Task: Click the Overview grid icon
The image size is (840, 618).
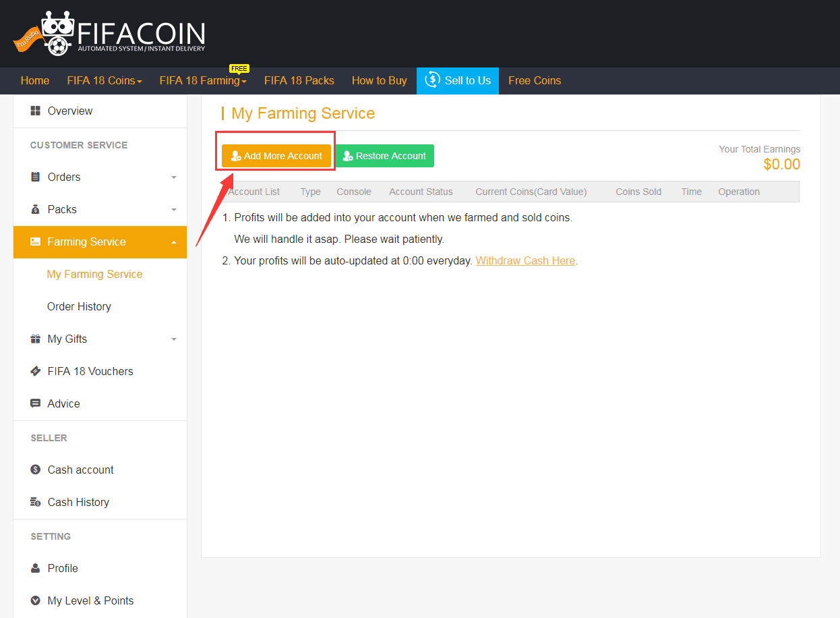Action: (35, 111)
